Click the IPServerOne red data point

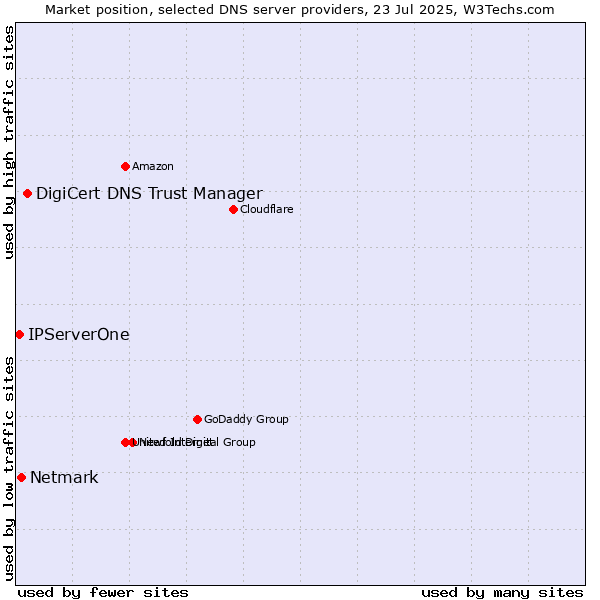click(20, 335)
